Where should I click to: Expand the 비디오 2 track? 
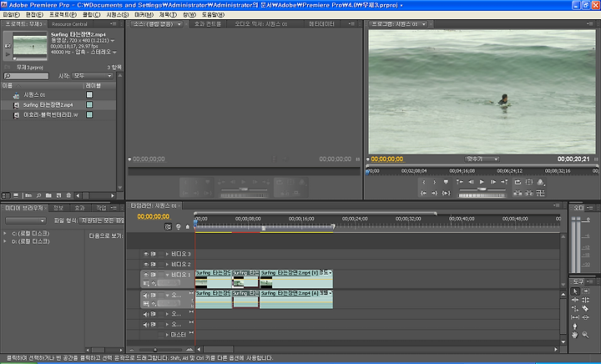pos(167,264)
